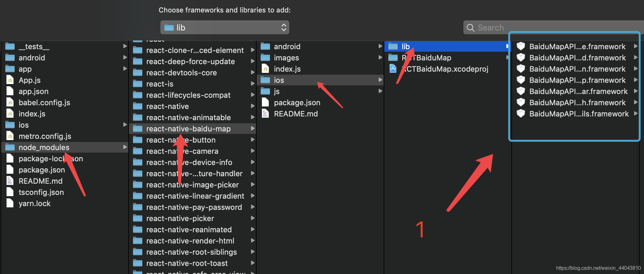The image size is (644, 274).
Task: Select the node_modules folder
Action: point(65,147)
